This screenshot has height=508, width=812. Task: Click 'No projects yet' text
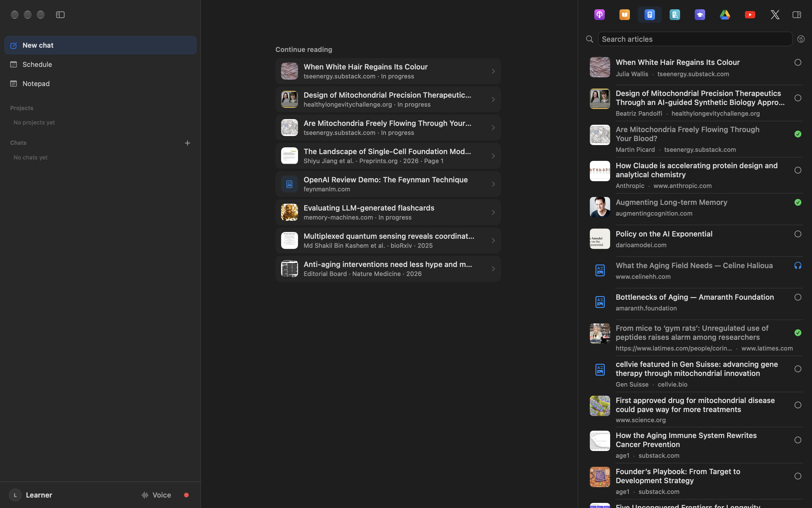(34, 123)
